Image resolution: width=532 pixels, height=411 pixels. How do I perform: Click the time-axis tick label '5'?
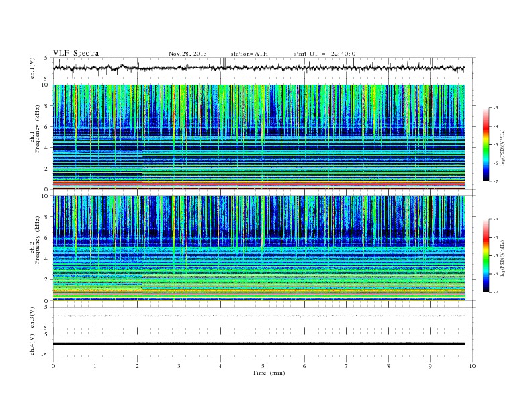click(263, 366)
